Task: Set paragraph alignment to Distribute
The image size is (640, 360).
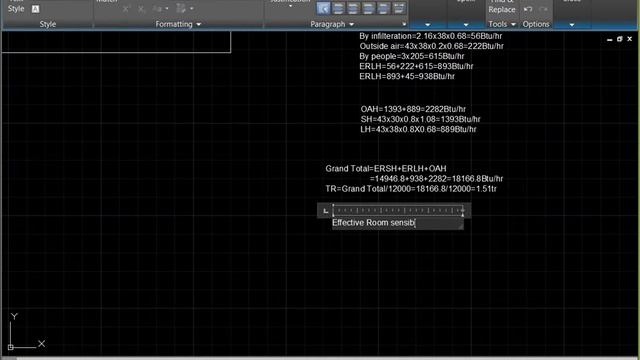Action: (x=399, y=8)
